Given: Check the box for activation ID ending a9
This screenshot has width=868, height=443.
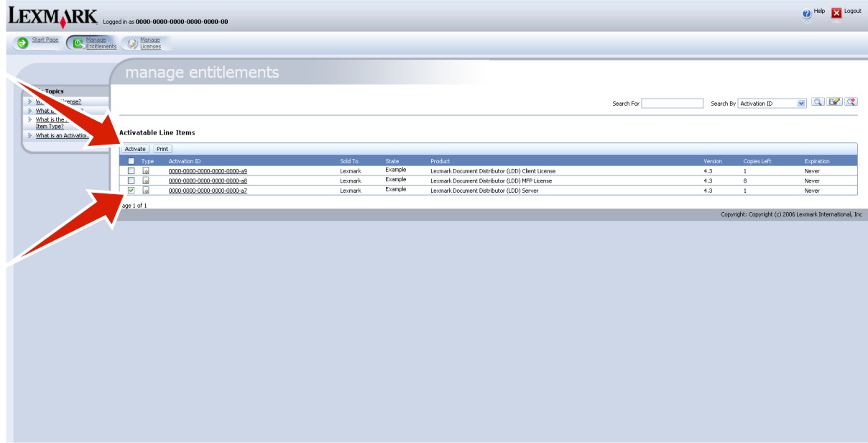Looking at the screenshot, I should pos(131,171).
